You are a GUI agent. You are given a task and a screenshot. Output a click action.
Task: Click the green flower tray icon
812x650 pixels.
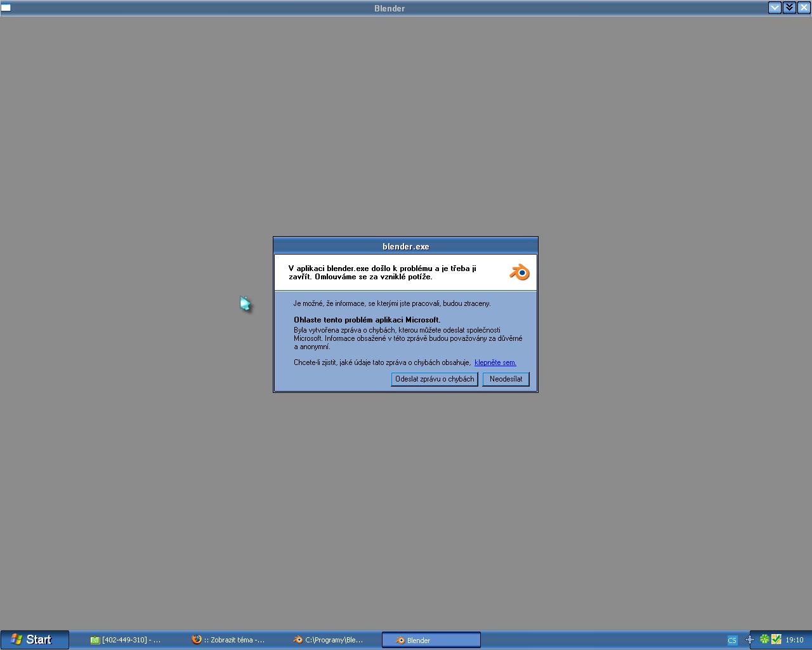click(764, 639)
